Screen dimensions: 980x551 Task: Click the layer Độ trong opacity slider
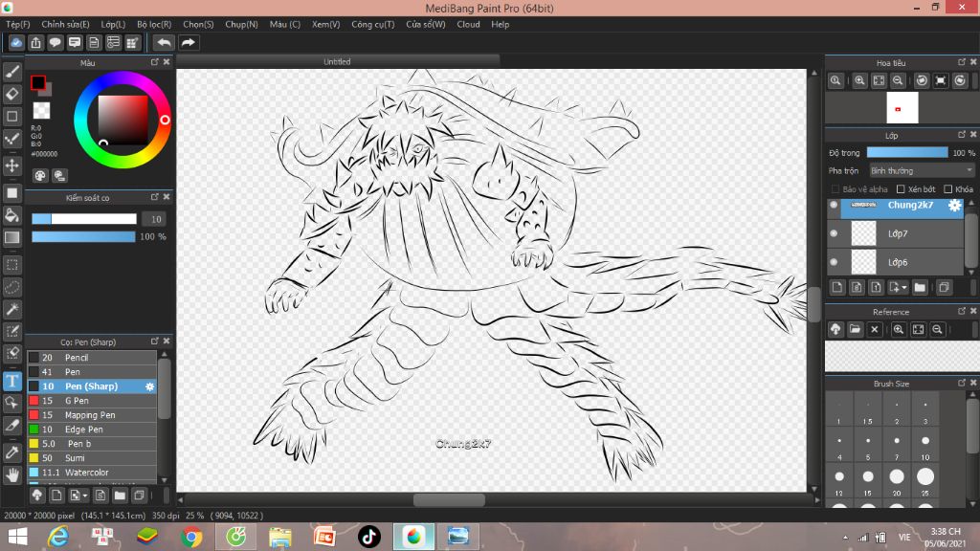click(x=907, y=152)
